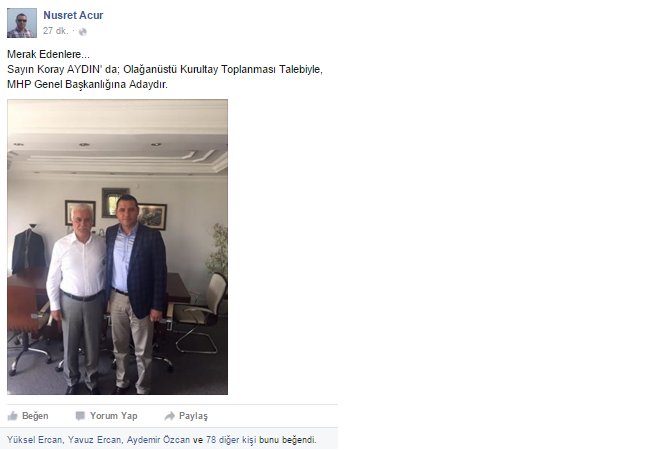Click the 'MHP Genel Başkanlığına Adaydır' text line
Viewport: 670px width, 450px height.
pyautogui.click(x=88, y=84)
